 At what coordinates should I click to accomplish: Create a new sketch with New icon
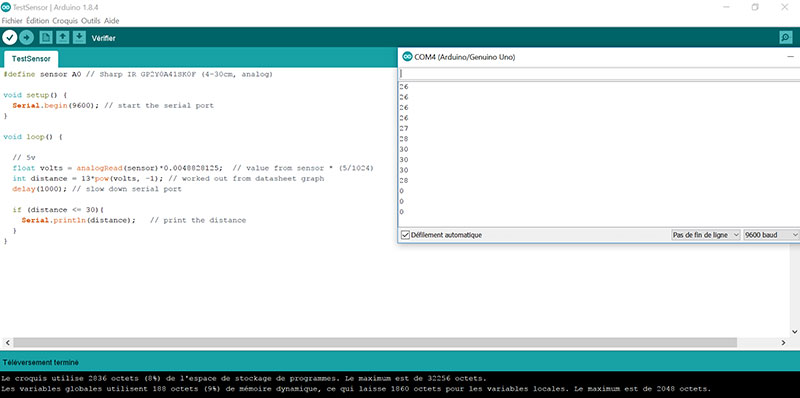46,38
